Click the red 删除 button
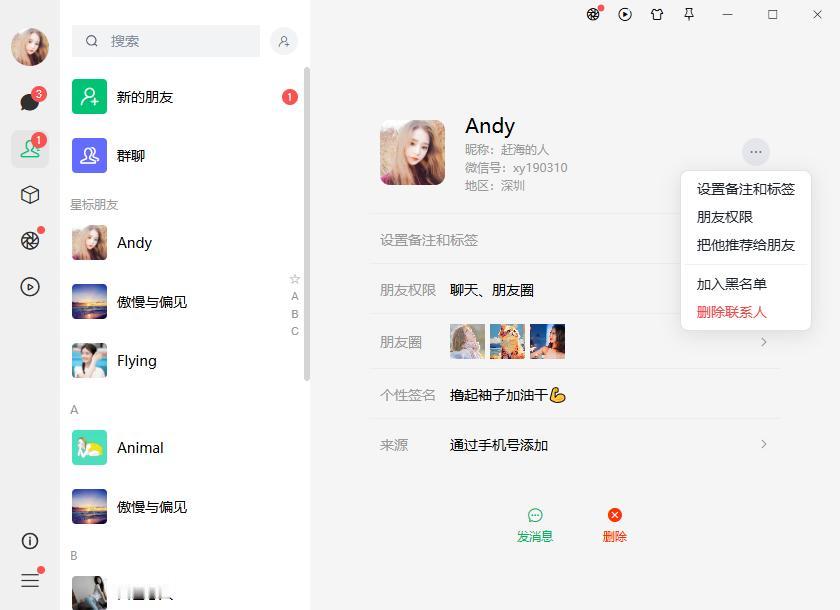 pyautogui.click(x=614, y=525)
